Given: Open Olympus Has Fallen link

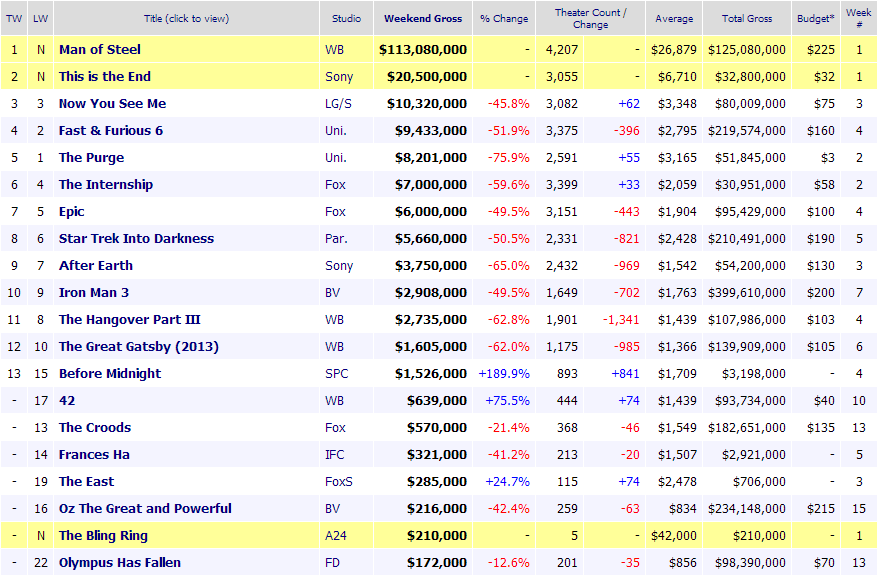Looking at the screenshot, I should click(120, 562).
